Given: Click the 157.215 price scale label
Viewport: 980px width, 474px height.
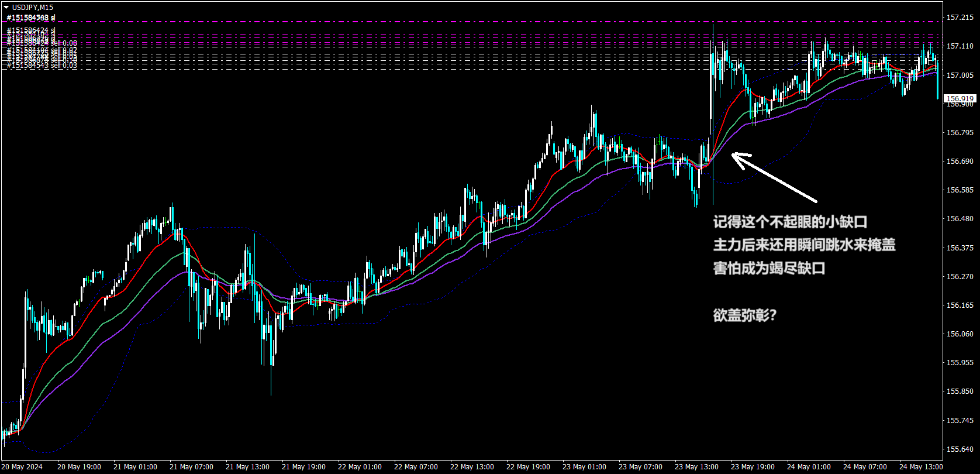Looking at the screenshot, I should click(x=959, y=18).
